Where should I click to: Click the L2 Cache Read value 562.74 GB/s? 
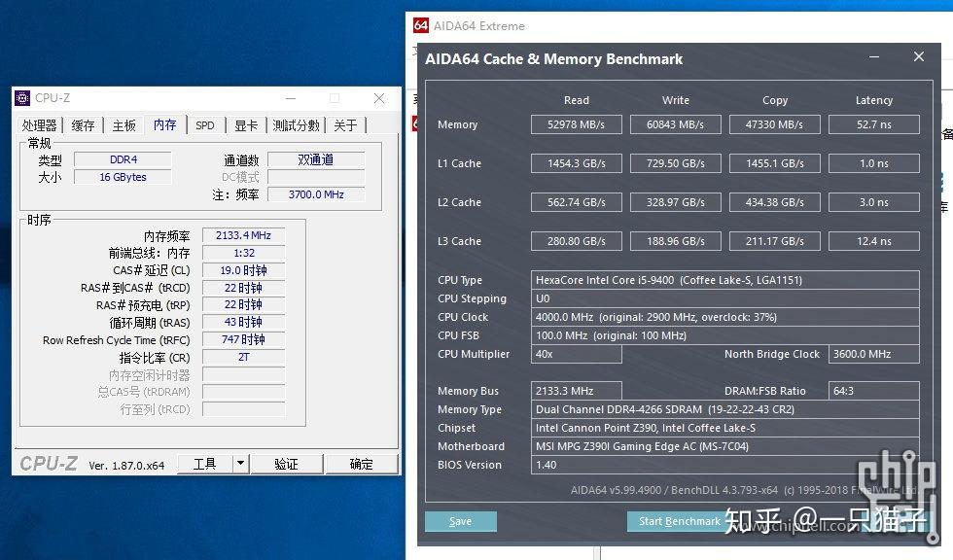[576, 202]
